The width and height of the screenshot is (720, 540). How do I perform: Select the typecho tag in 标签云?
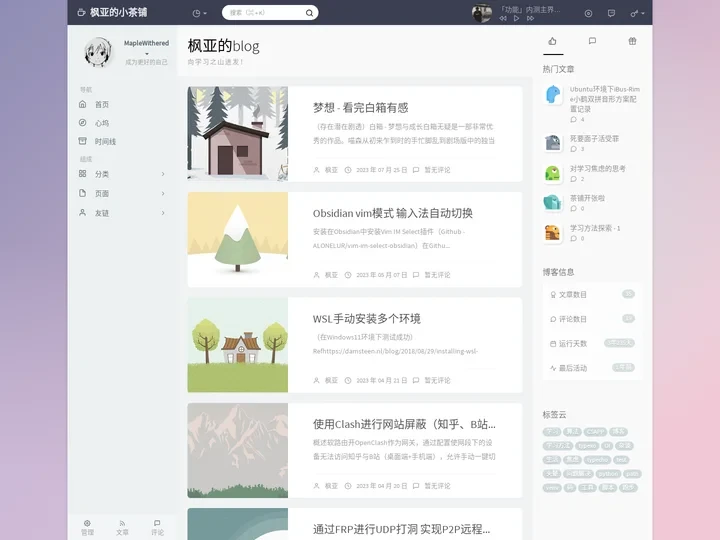(597, 460)
